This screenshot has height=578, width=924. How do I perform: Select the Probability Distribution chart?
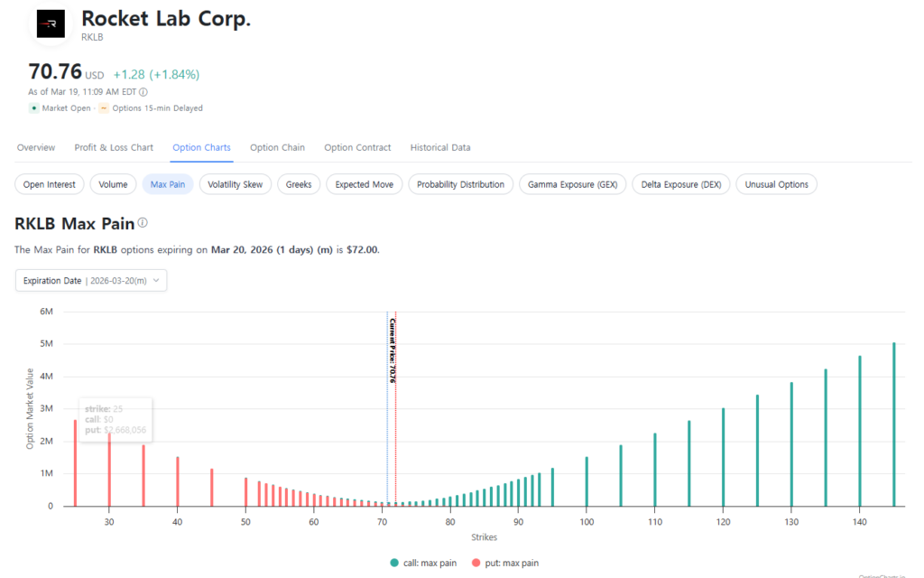click(460, 184)
